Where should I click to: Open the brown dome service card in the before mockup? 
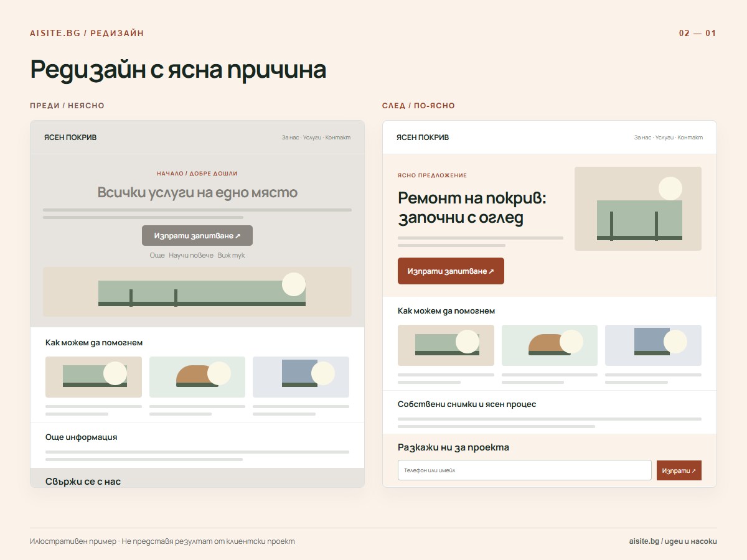[x=197, y=377]
